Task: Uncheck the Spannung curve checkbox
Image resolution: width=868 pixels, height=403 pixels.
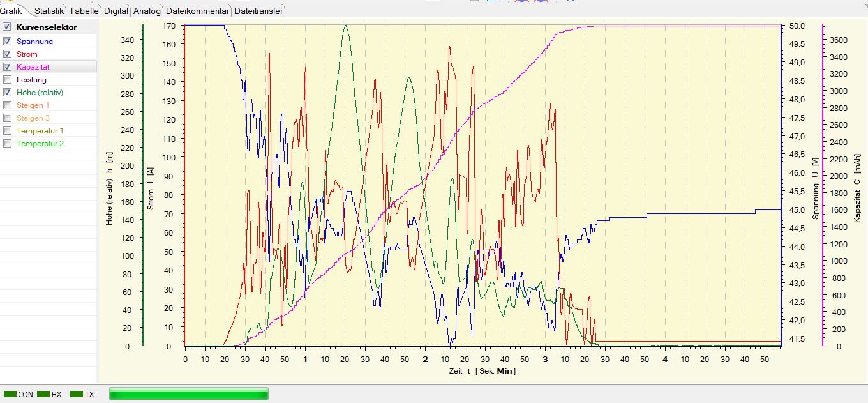Action: click(x=7, y=41)
